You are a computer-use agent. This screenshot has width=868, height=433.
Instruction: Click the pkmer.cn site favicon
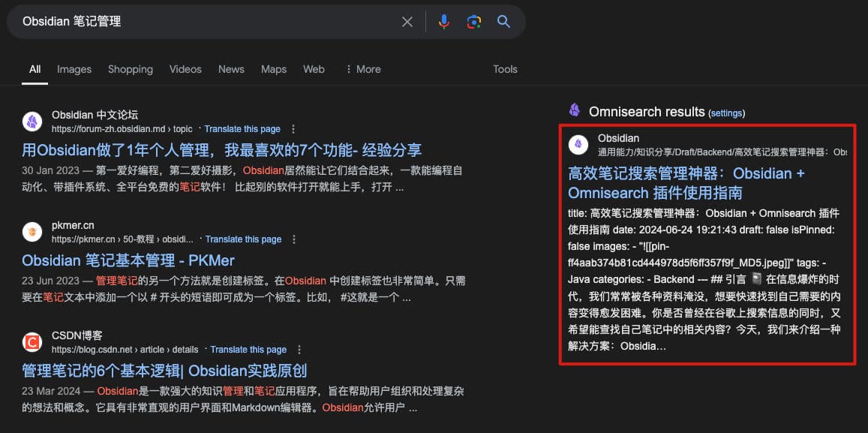[x=32, y=232]
